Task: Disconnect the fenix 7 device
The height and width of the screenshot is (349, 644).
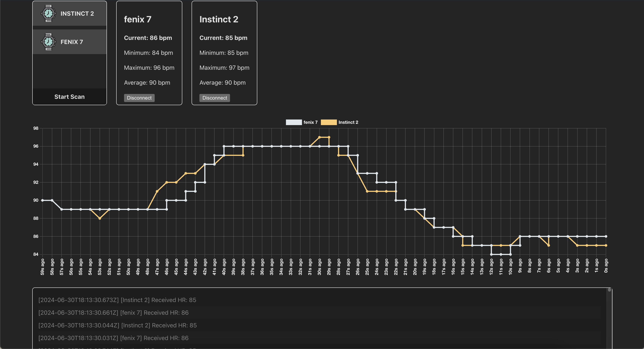Action: coord(139,98)
